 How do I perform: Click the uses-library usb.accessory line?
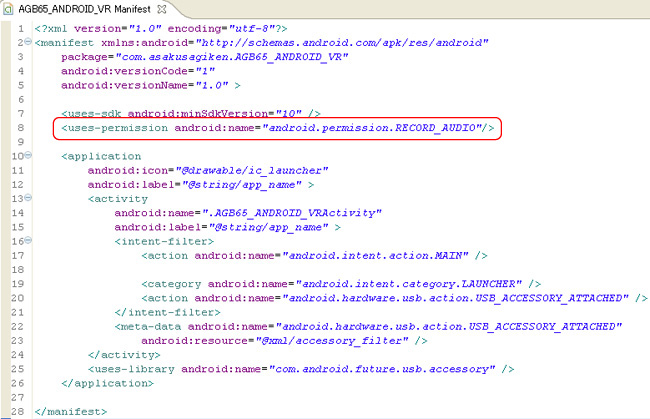point(301,369)
